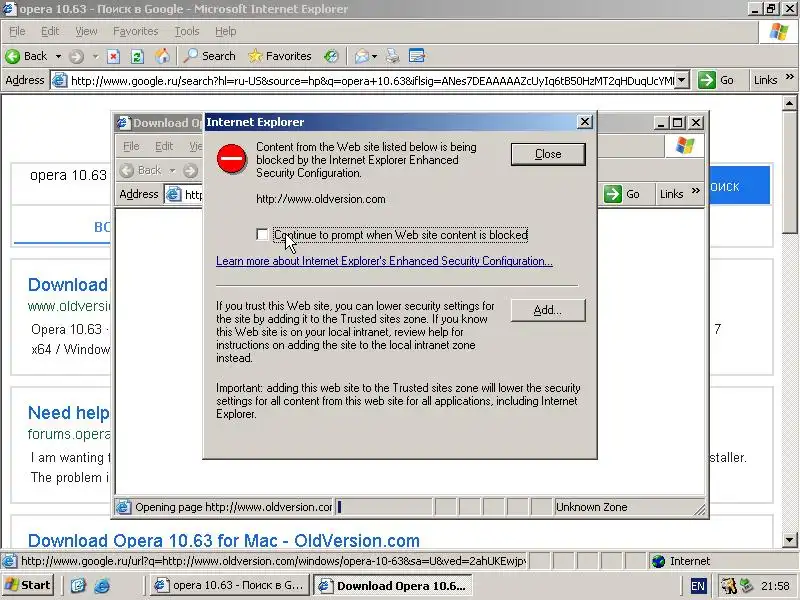
Task: Click the Forward arrow in main toolbar
Action: tap(76, 56)
